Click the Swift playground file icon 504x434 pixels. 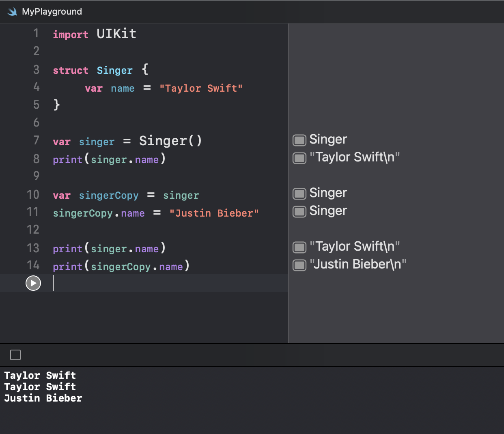pos(12,12)
